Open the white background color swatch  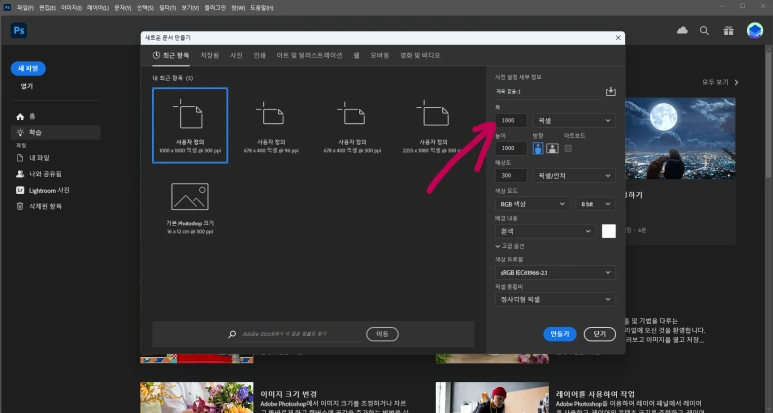(x=608, y=231)
